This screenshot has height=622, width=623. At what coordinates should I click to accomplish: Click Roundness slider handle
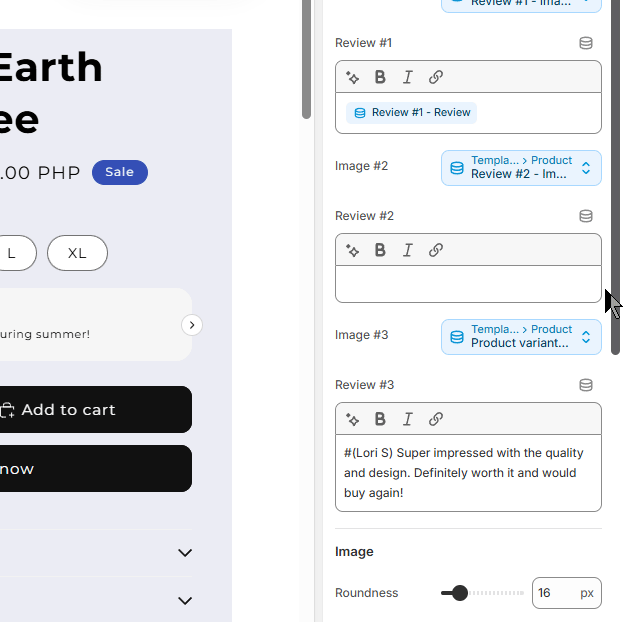[460, 593]
